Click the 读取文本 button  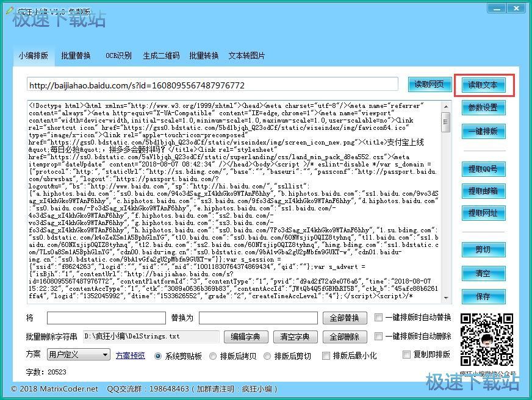point(483,85)
